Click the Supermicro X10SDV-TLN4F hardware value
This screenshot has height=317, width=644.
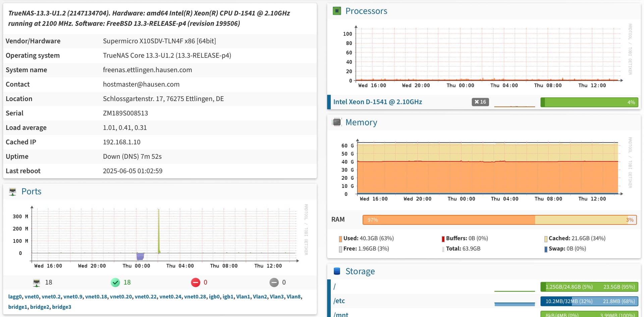(159, 41)
